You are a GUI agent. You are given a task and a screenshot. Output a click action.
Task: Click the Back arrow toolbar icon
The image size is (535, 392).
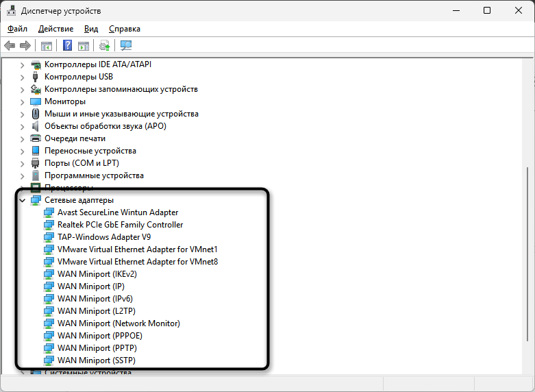(10, 45)
